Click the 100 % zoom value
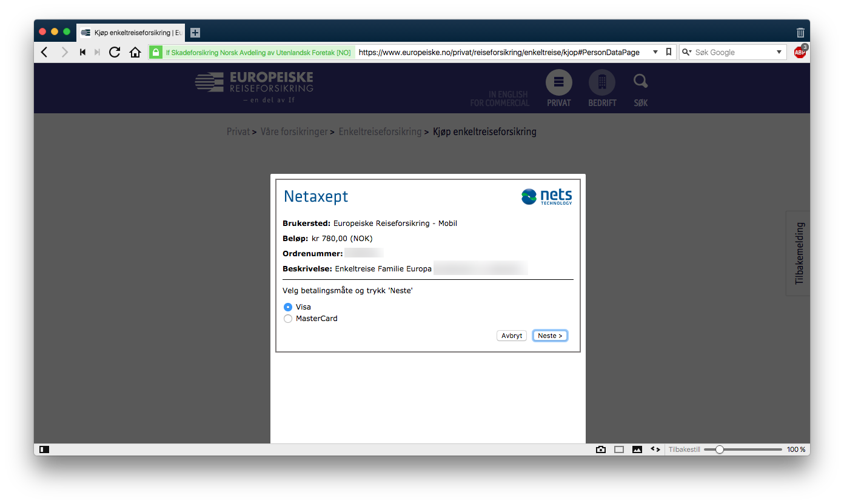This screenshot has width=844, height=504. click(796, 449)
